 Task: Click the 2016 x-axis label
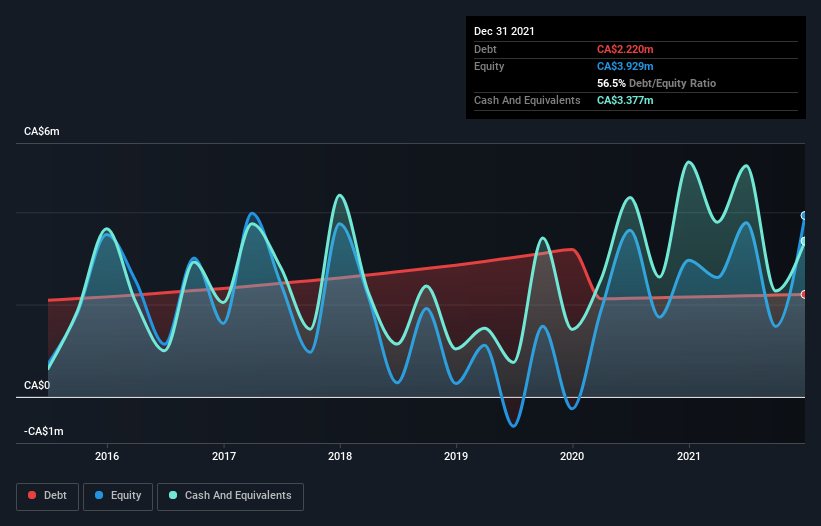pos(107,456)
